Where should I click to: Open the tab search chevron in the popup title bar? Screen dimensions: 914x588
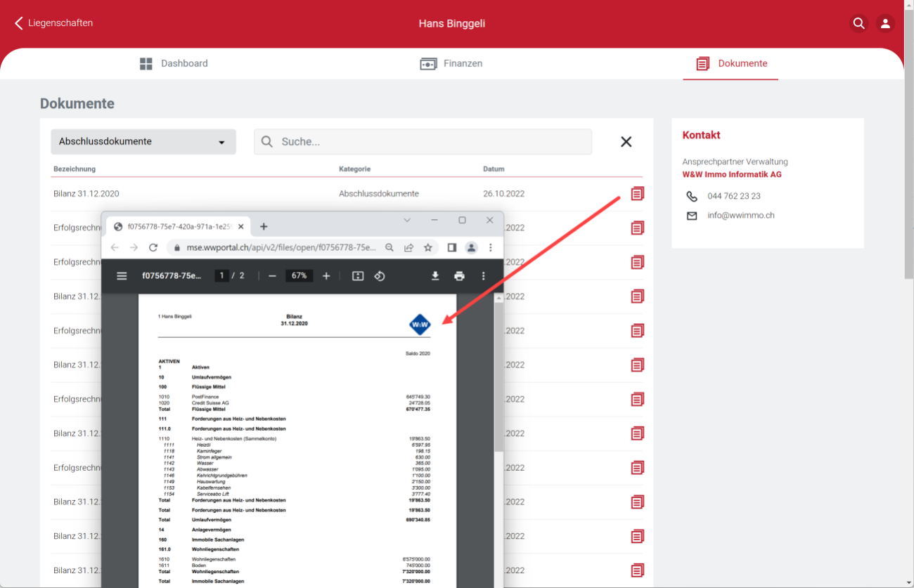coord(407,220)
